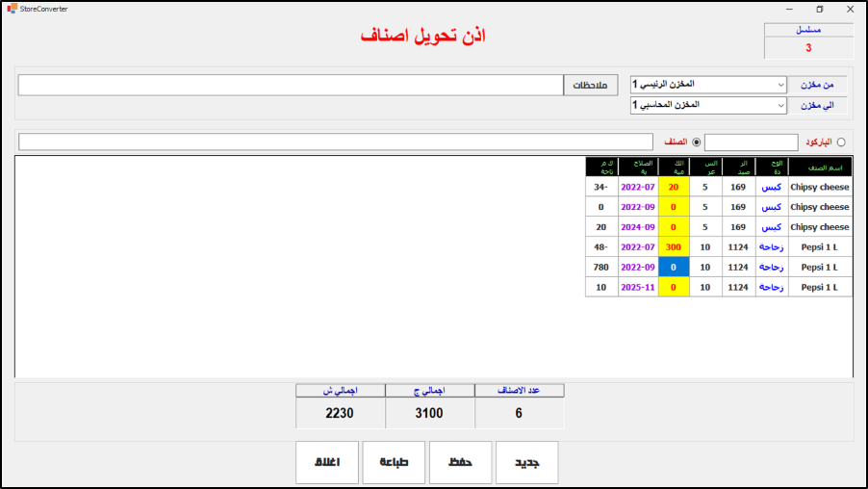The height and width of the screenshot is (489, 868).
Task: Click the yellow quantity cell showing 300
Action: click(674, 247)
